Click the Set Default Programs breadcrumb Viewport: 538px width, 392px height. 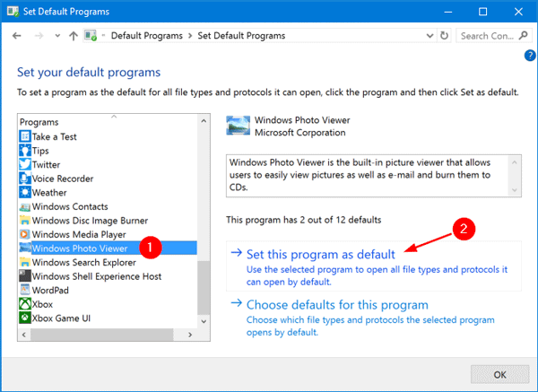tap(241, 36)
